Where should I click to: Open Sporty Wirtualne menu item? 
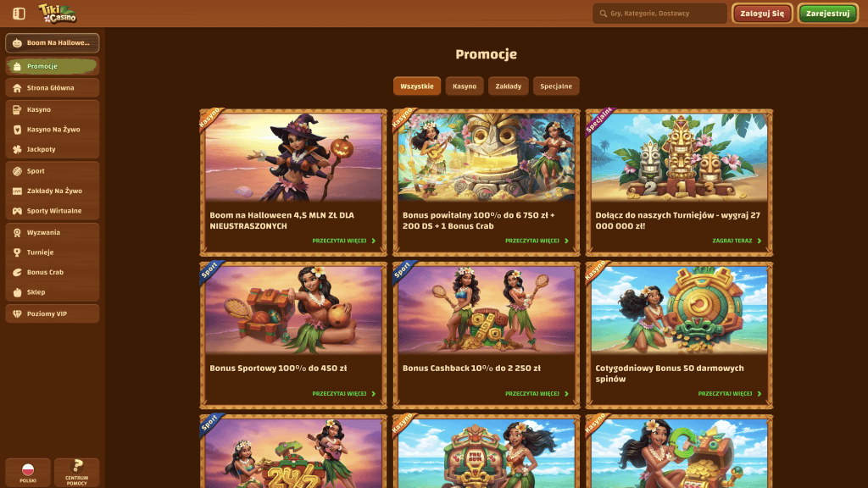[x=52, y=211]
